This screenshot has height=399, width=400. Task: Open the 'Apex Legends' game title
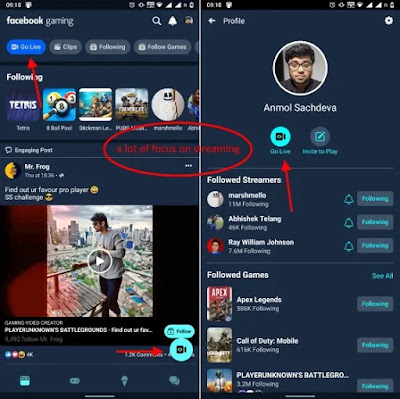pyautogui.click(x=259, y=300)
